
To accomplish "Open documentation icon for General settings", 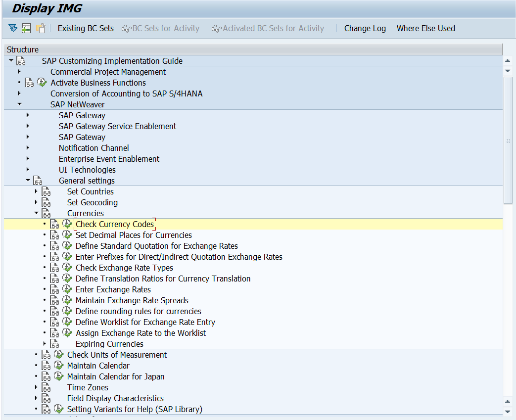I will point(38,181).
